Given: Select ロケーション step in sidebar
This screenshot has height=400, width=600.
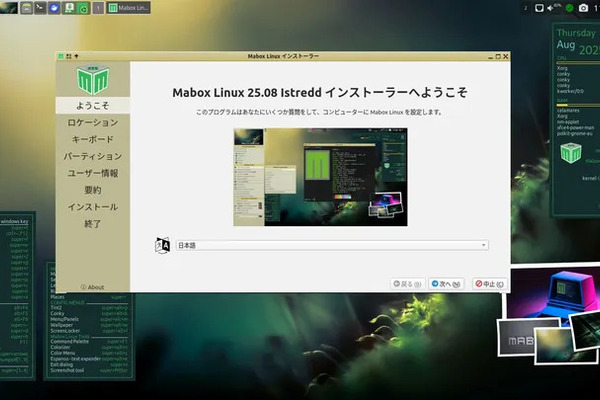Looking at the screenshot, I should 92,122.
